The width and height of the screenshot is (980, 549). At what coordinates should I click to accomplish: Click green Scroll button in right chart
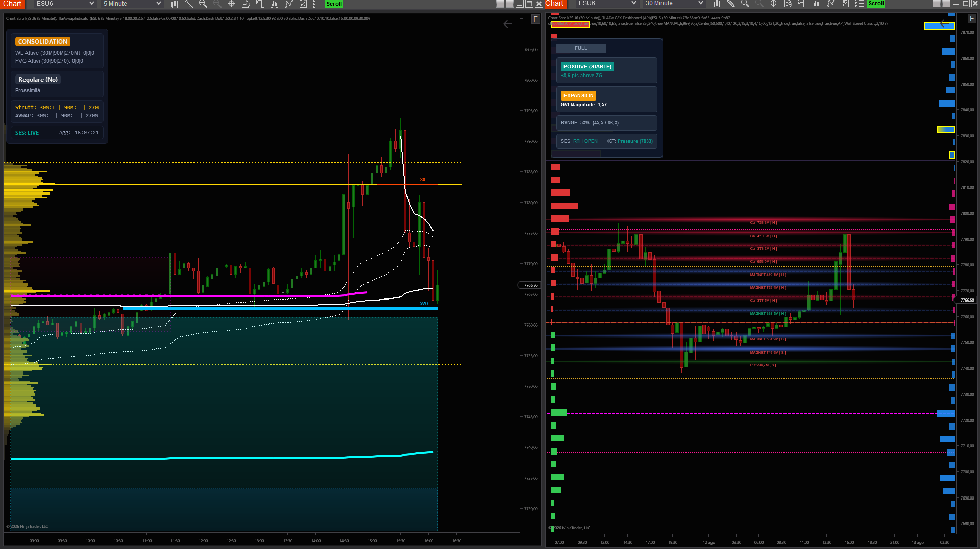coord(876,4)
